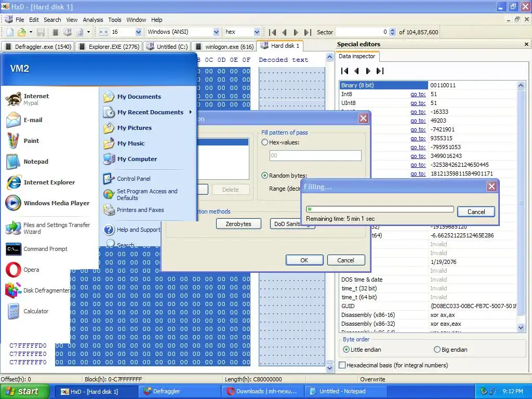This screenshot has width=532, height=399.
Task: Open My Computer from Start menu
Action: click(130, 159)
